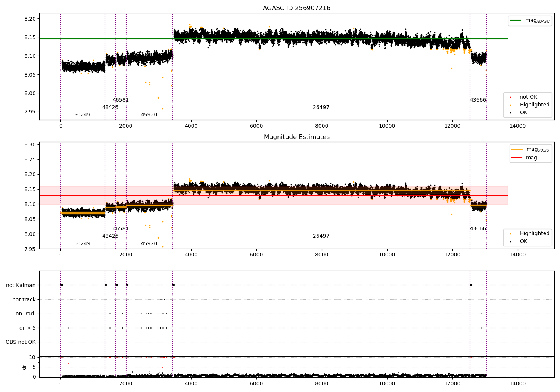Viewport: 560px width, 392px height.
Task: Click the 14000 x-axis tick under bottom plot
Action: pyautogui.click(x=517, y=383)
